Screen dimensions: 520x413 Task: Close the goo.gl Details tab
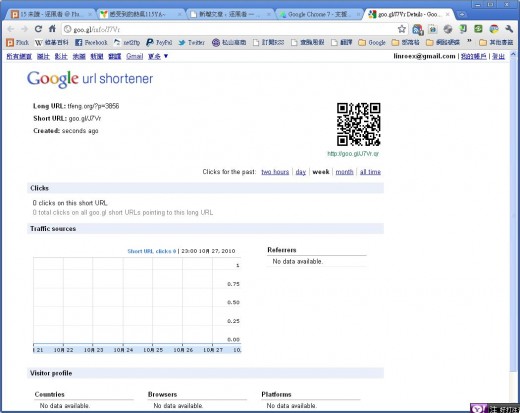pyautogui.click(x=448, y=14)
